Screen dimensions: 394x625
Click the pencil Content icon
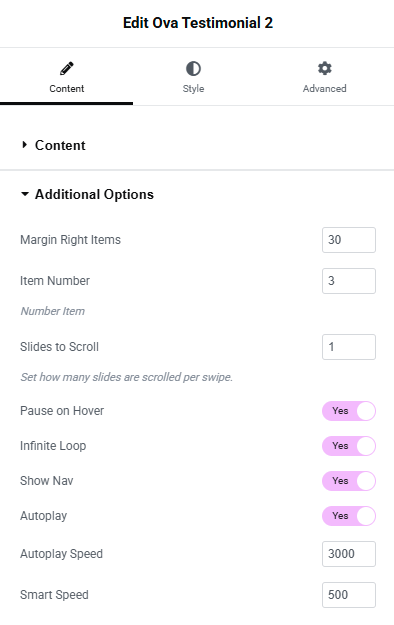point(67,69)
